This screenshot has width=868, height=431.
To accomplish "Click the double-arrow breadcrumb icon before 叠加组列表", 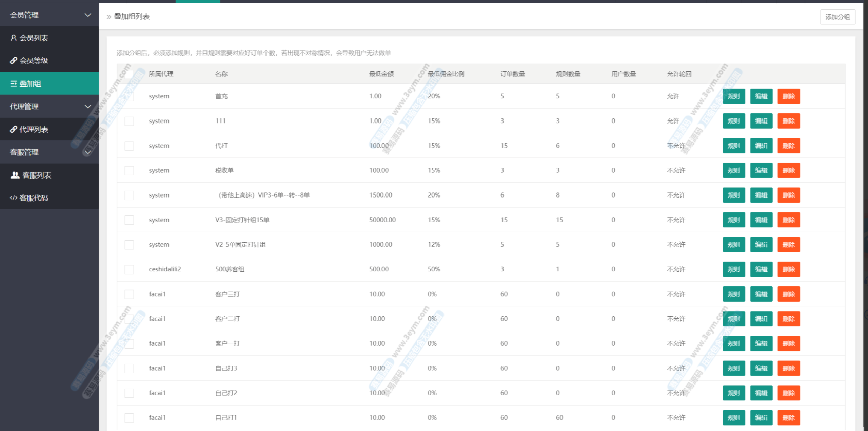I will tap(109, 17).
